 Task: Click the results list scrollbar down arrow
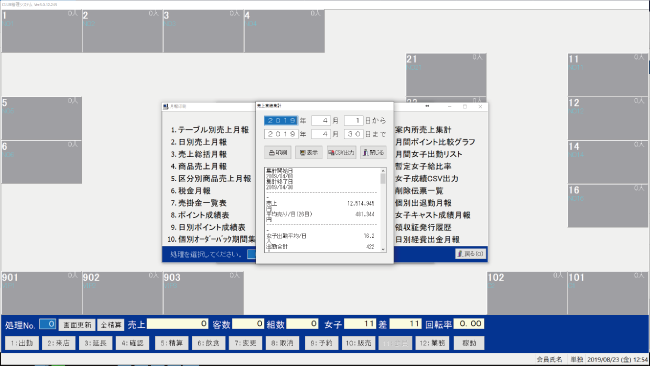383,249
